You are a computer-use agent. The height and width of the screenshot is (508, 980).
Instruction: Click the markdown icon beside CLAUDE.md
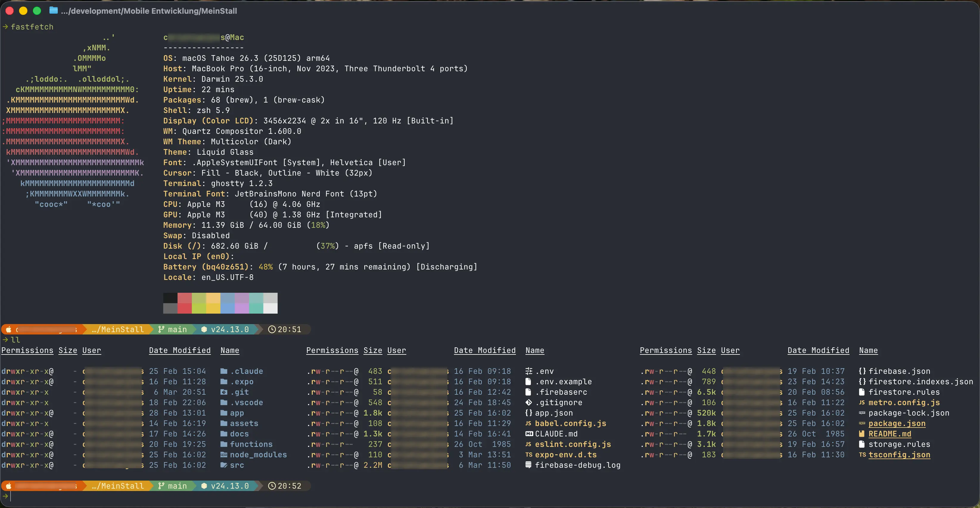pos(529,434)
